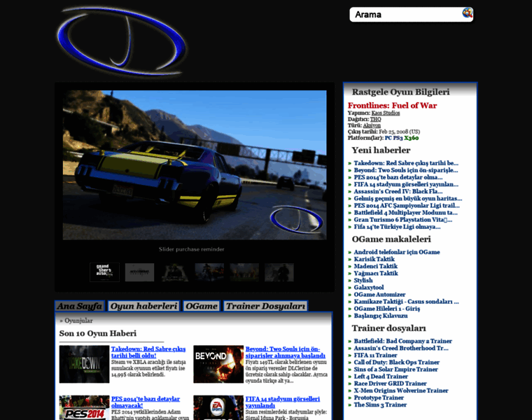Viewport: 532px width, 420px height.
Task: Open the OGame Automizer link
Action: pos(379,295)
